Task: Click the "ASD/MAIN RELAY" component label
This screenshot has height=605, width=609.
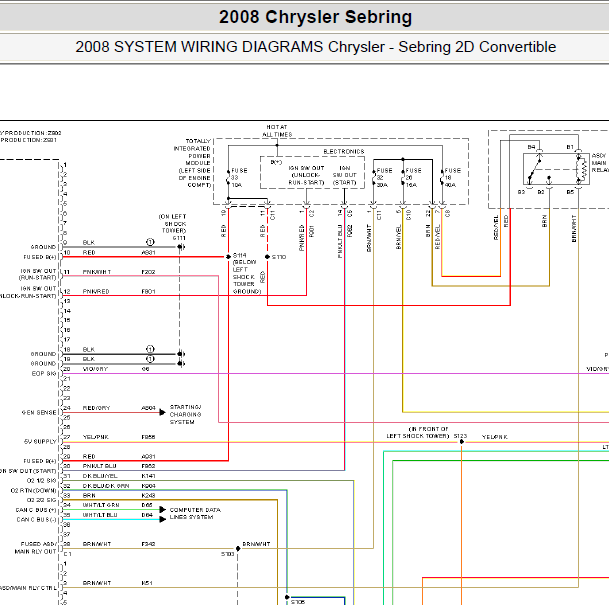Action: [x=600, y=163]
